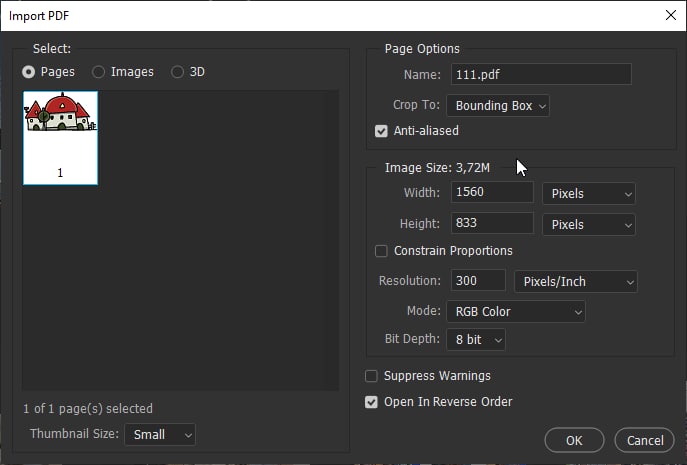Viewport: 687px width, 465px height.
Task: Enable Suppress Warnings checkbox
Action: coord(371,376)
